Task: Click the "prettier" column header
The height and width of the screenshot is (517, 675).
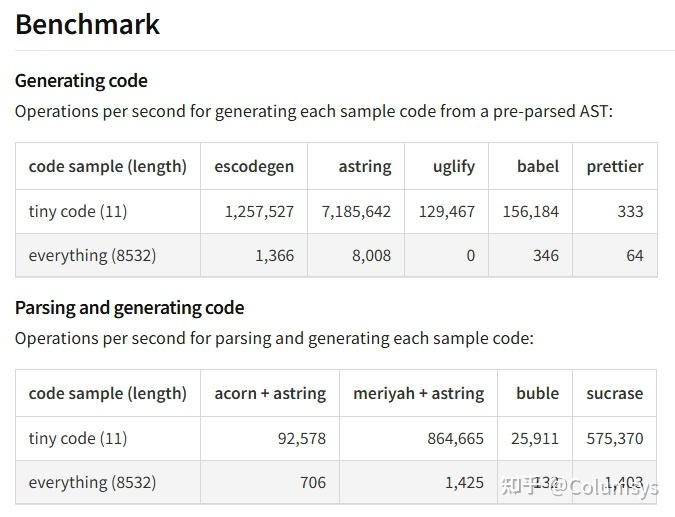Action: tap(614, 166)
